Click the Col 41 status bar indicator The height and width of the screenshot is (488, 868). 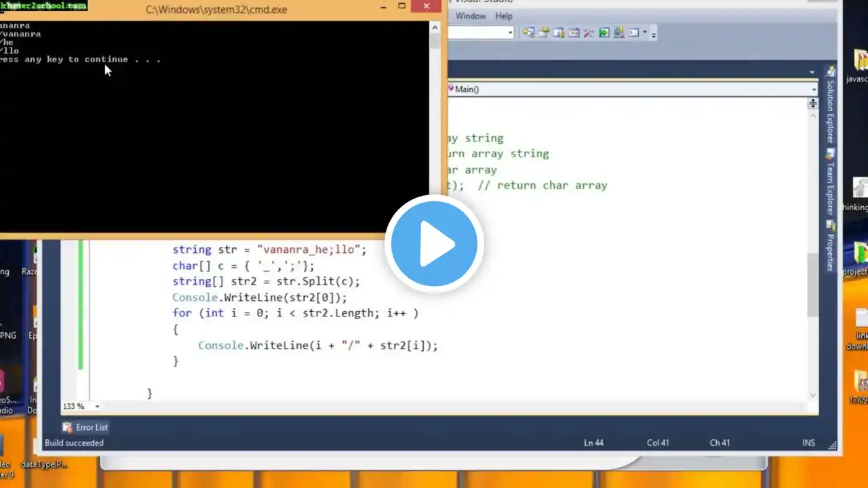658,443
